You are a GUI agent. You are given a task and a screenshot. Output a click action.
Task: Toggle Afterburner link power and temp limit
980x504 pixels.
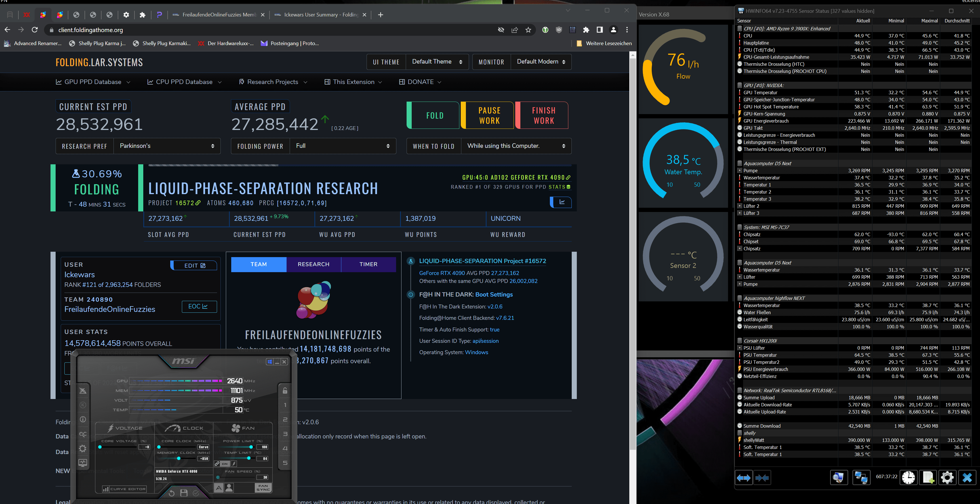coord(217,464)
